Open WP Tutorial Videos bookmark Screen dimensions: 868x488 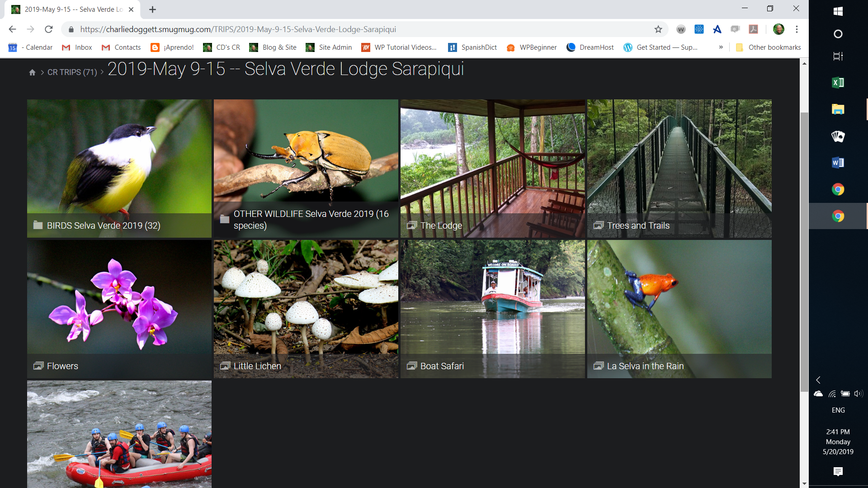pos(399,47)
